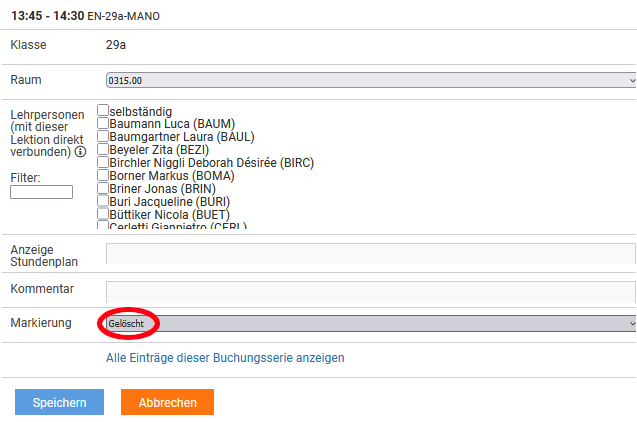Screen dimensions: 637x422
Task: Check Birchler Niggli Deborah Désirée (BIRC)
Action: (103, 163)
